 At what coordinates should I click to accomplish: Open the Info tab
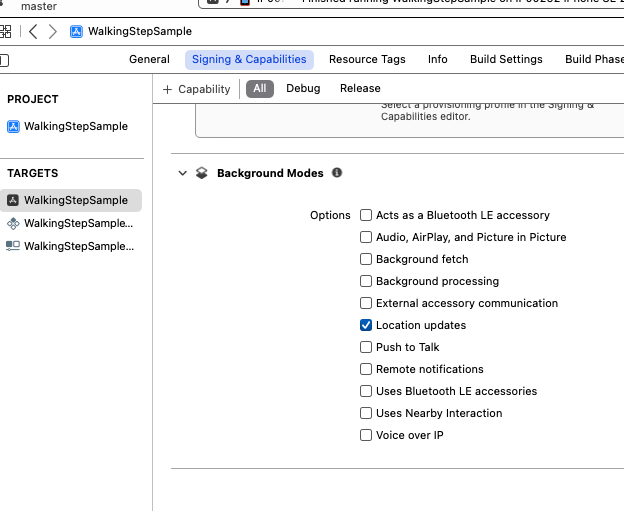[x=437, y=59]
